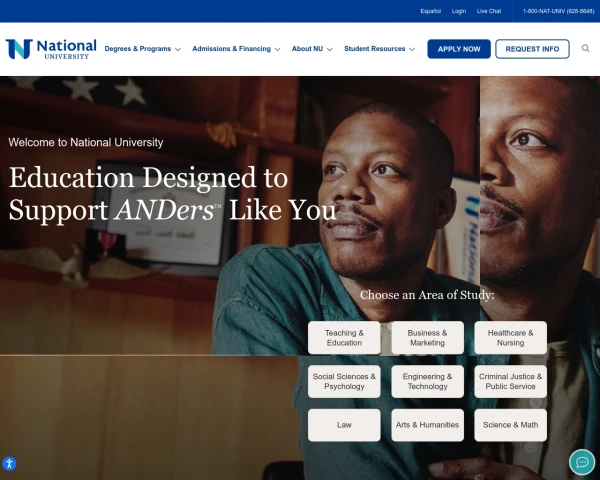Viewport: 600px width, 480px height.
Task: Open the search magnifier icon
Action: click(x=585, y=48)
